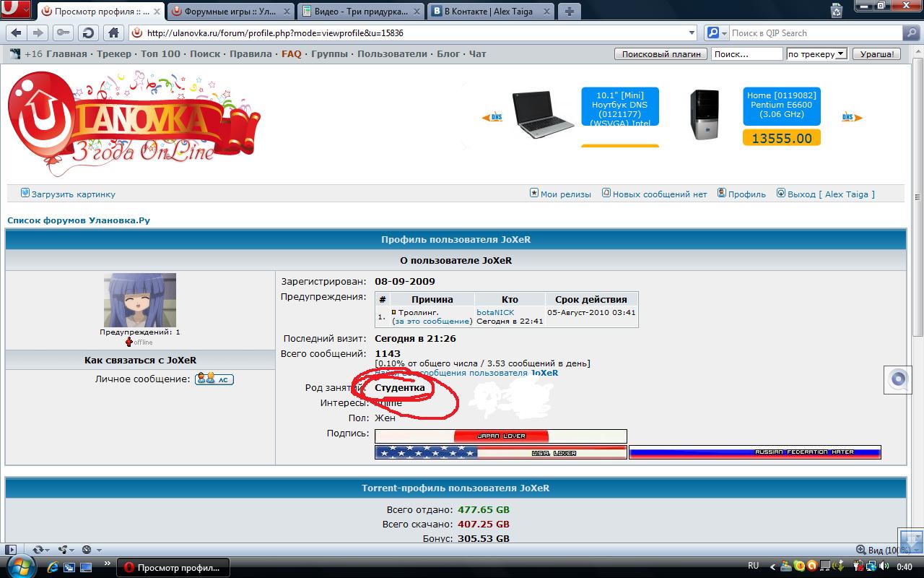This screenshot has width=924, height=578.
Task: Open the address bar dropdown arrow
Action: point(691,33)
